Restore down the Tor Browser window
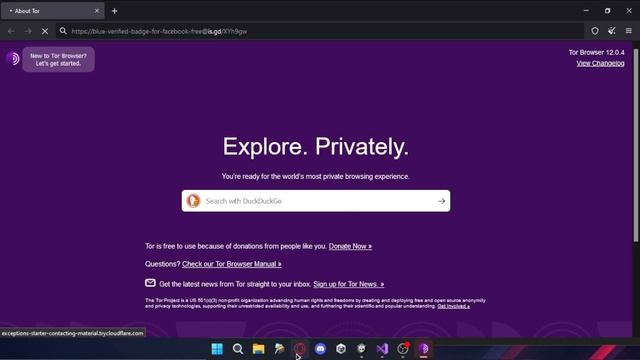The height and width of the screenshot is (360, 640). click(x=607, y=11)
